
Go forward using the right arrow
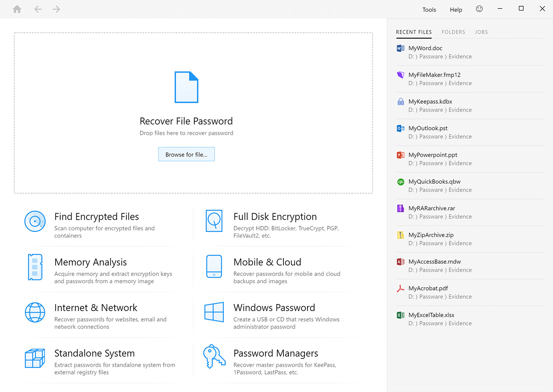(x=56, y=9)
